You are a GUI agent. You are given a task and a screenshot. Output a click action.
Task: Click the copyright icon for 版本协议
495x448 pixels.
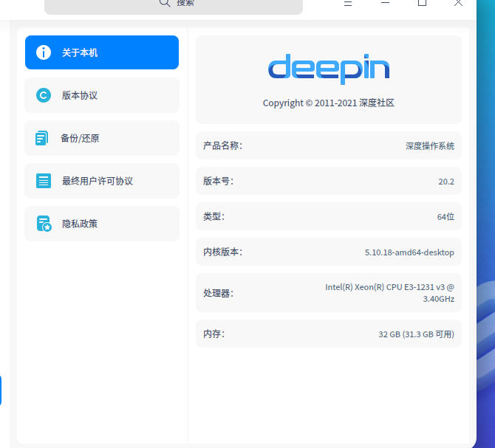pyautogui.click(x=44, y=95)
